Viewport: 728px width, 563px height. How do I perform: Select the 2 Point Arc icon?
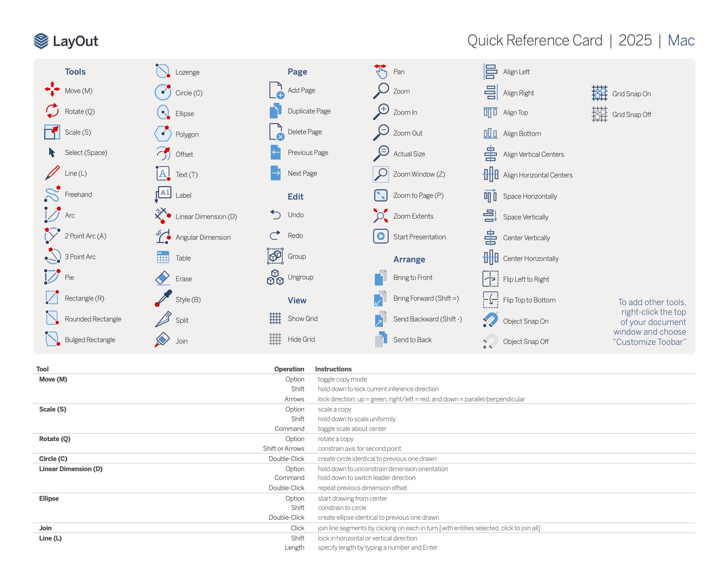[x=52, y=235]
